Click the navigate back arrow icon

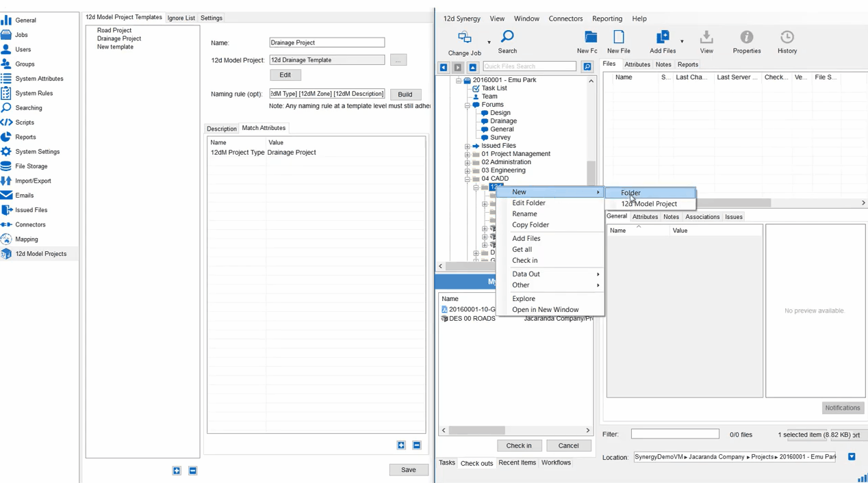(x=444, y=67)
